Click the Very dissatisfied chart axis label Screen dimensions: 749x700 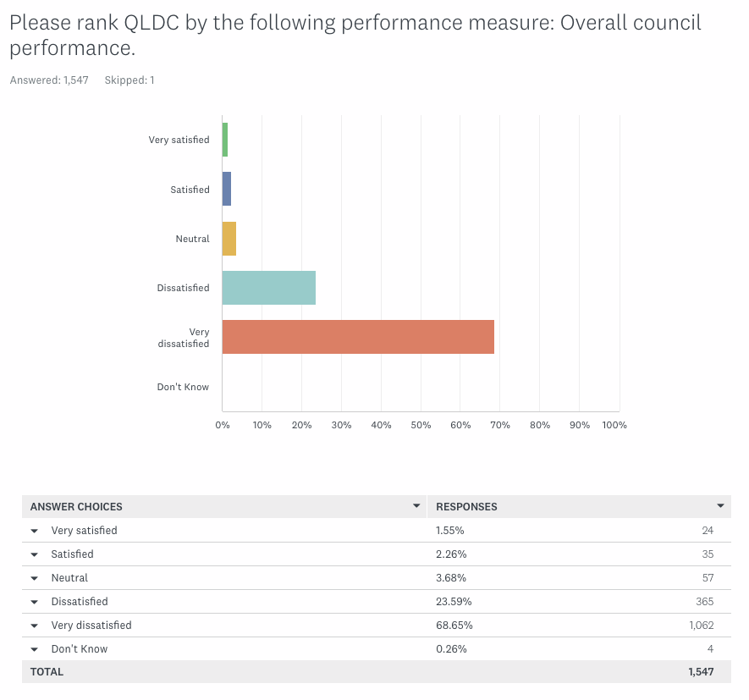pyautogui.click(x=184, y=338)
